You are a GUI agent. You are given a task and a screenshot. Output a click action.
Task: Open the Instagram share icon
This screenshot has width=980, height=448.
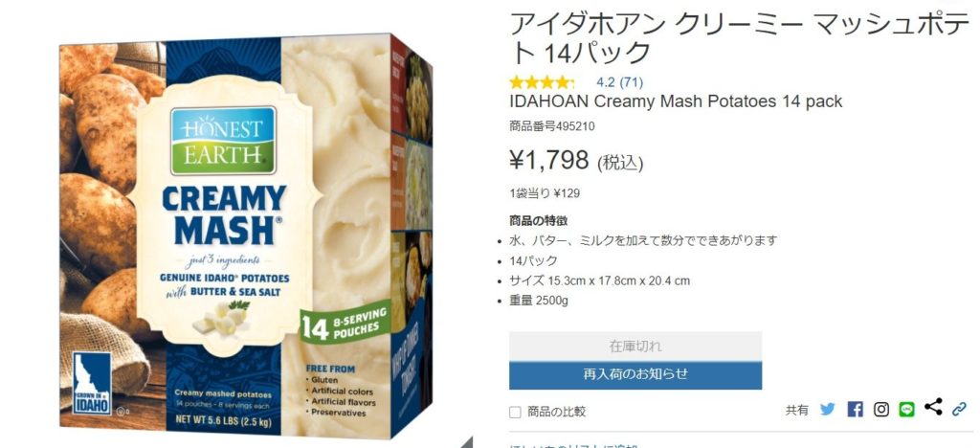881,410
